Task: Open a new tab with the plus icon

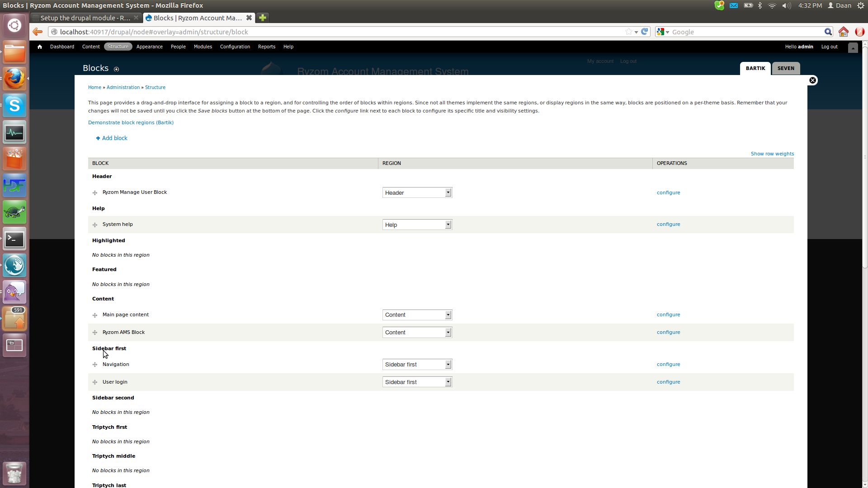Action: tap(262, 18)
